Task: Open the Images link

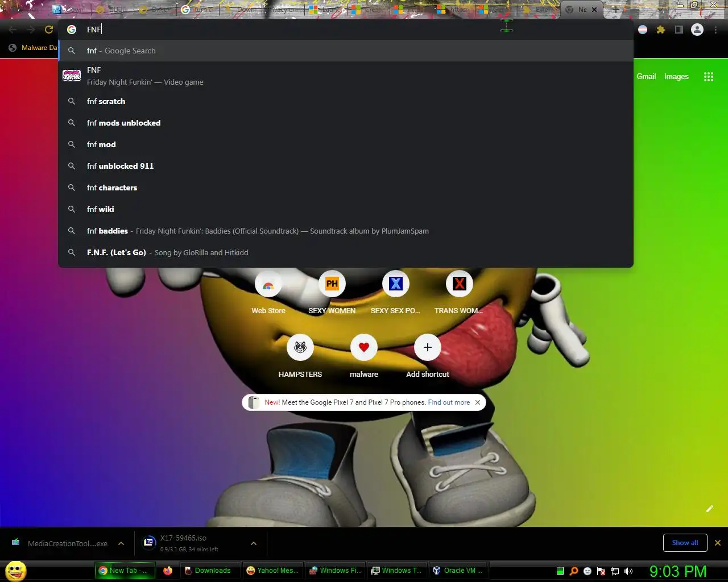Action: click(676, 76)
